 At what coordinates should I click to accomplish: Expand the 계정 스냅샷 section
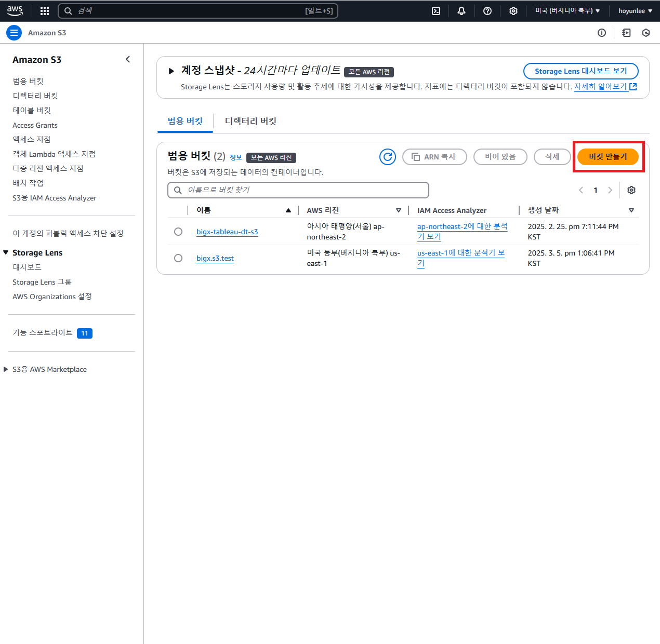171,71
